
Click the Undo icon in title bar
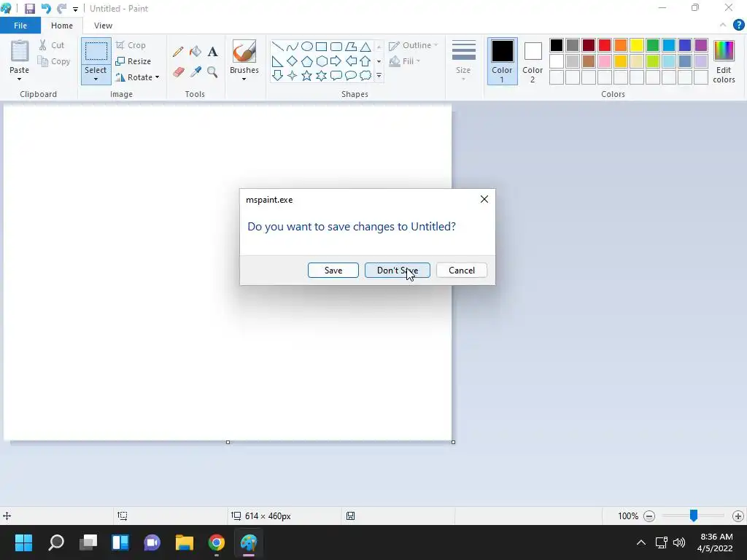[x=46, y=9]
